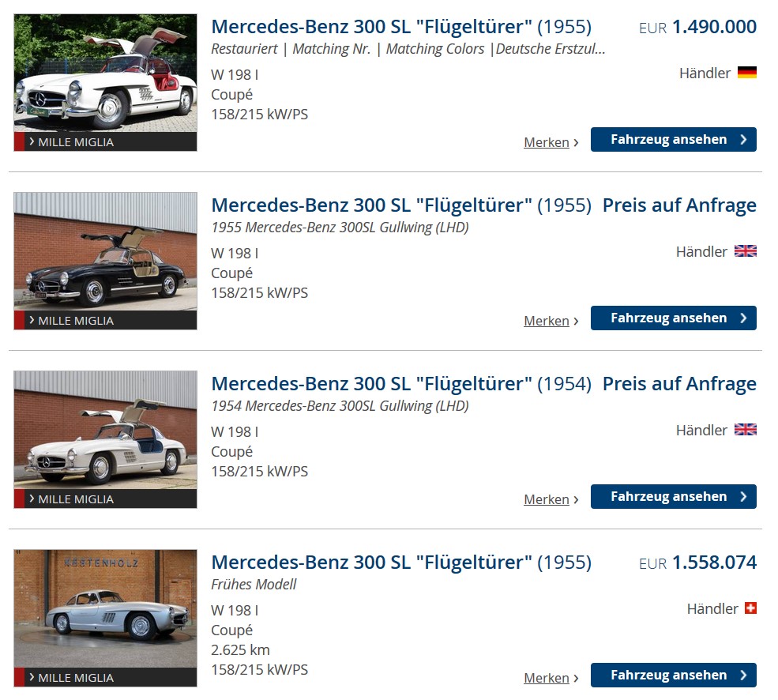This screenshot has height=700, width=778.
Task: Open the silver Kestenholz Flügeltürer photo
Action: pos(105,608)
